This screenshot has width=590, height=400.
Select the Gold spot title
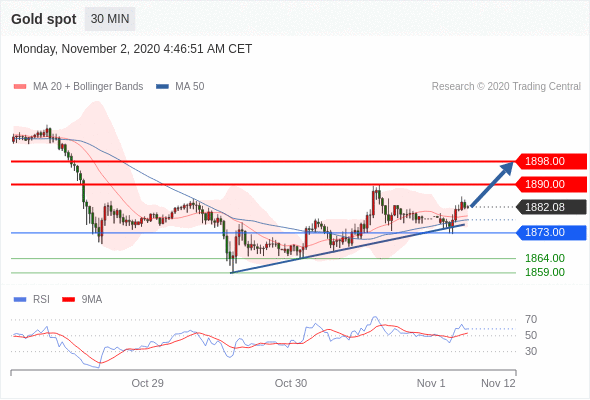tap(44, 19)
